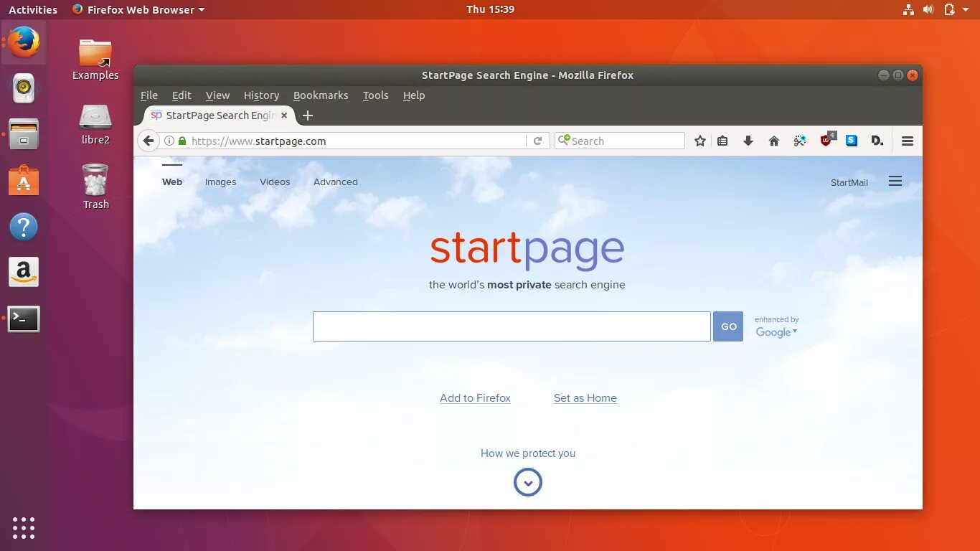
Task: Click the Add to Firefox link
Action: (475, 398)
